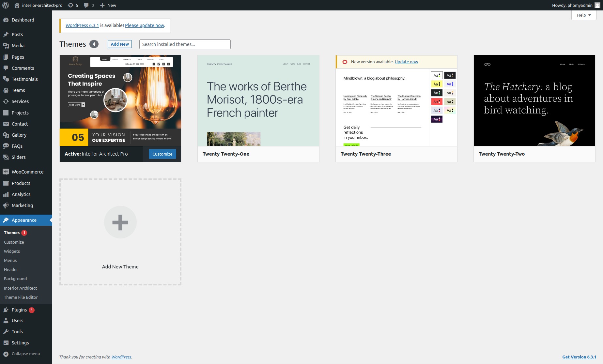Viewport: 603px width, 364px height.
Task: Click the WordPress logo in admin bar
Action: [x=6, y=5]
